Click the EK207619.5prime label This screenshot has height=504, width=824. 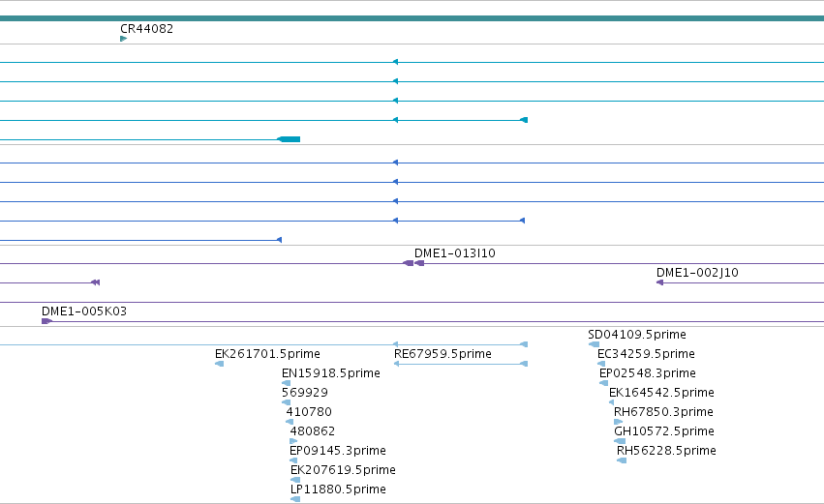[343, 470]
